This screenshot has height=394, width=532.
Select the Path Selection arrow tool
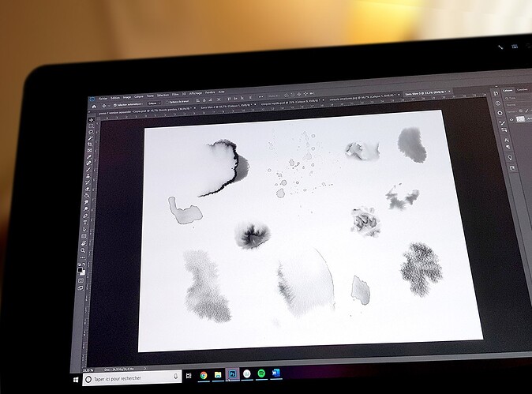coord(84,230)
